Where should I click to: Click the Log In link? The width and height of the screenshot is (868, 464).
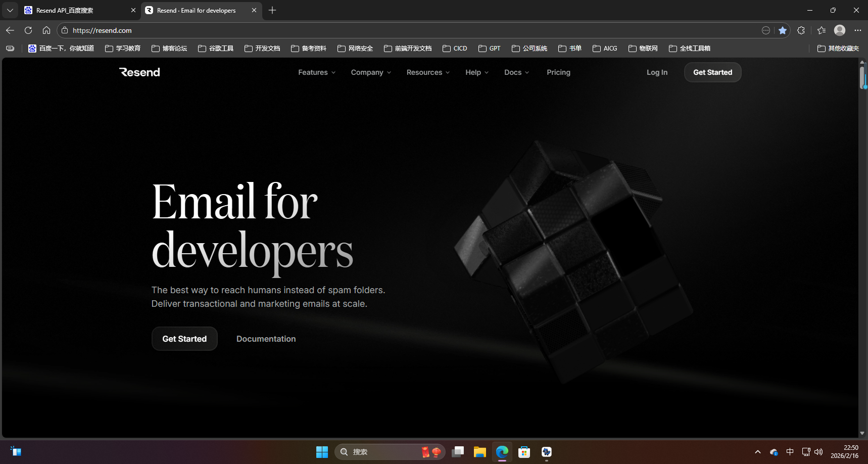[x=657, y=72]
